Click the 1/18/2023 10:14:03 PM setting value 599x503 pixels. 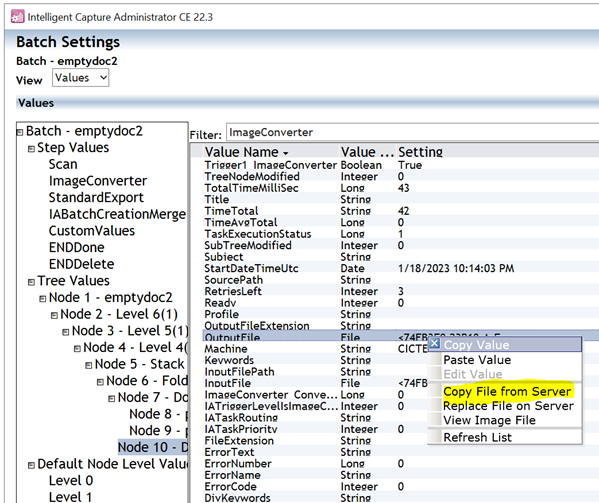point(456,268)
